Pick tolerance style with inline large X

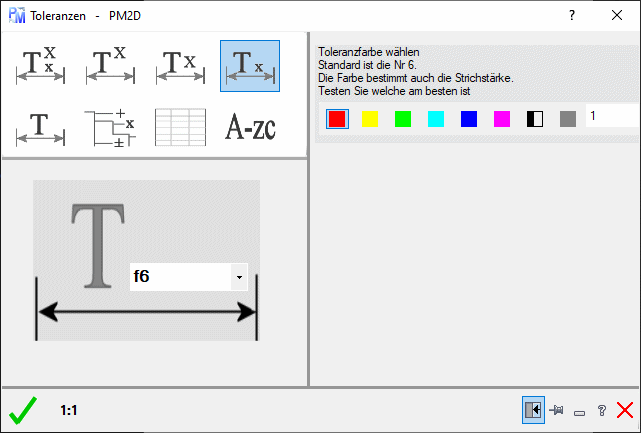181,65
